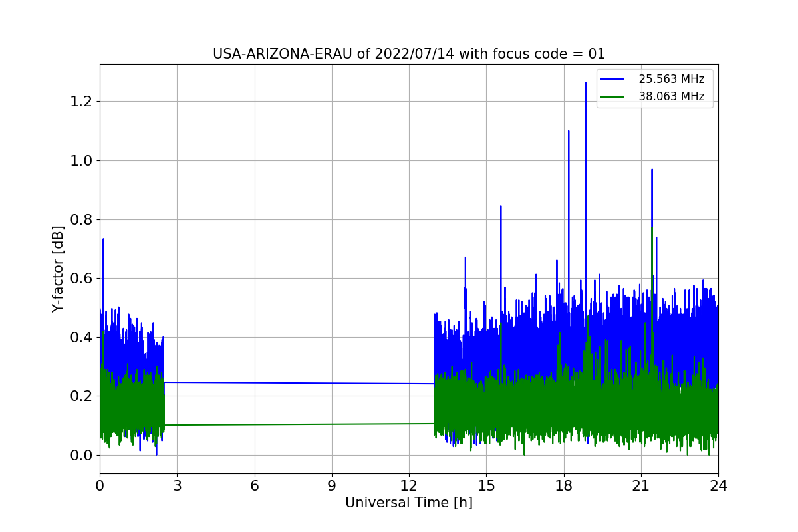Click y-axis tick label 0.2
This screenshot has height=532, width=798.
click(x=82, y=396)
